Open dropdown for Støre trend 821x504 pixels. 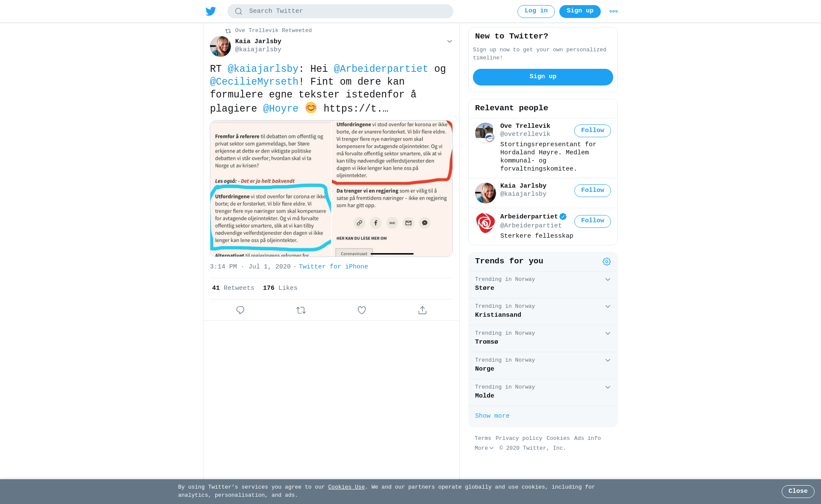coord(608,280)
